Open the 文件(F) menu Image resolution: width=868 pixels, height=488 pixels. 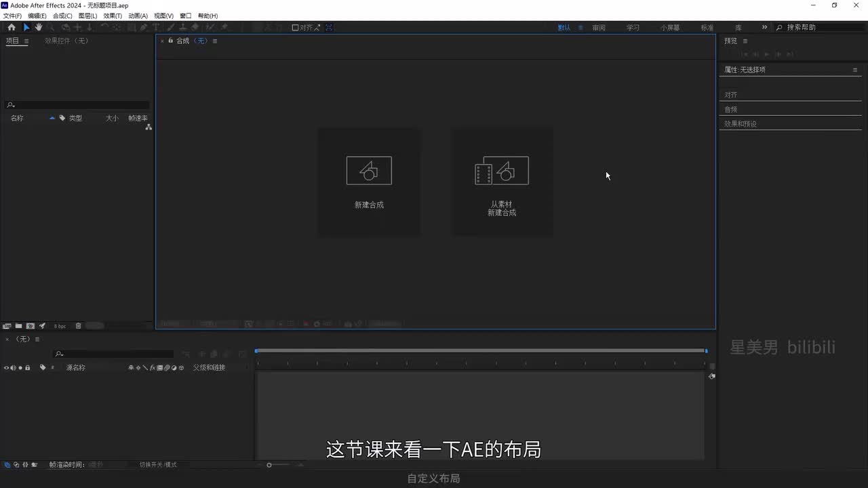tap(13, 16)
